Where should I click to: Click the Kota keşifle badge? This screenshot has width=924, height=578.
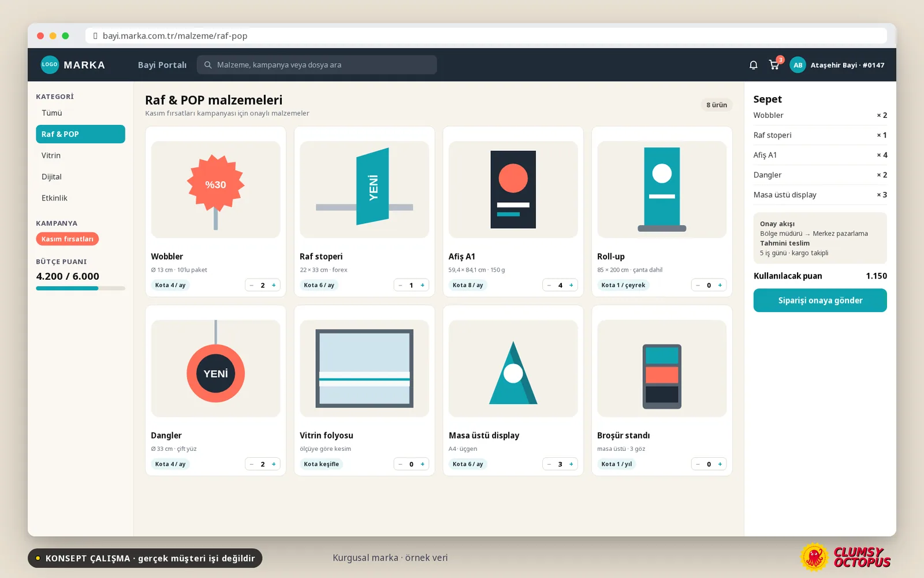[321, 464]
